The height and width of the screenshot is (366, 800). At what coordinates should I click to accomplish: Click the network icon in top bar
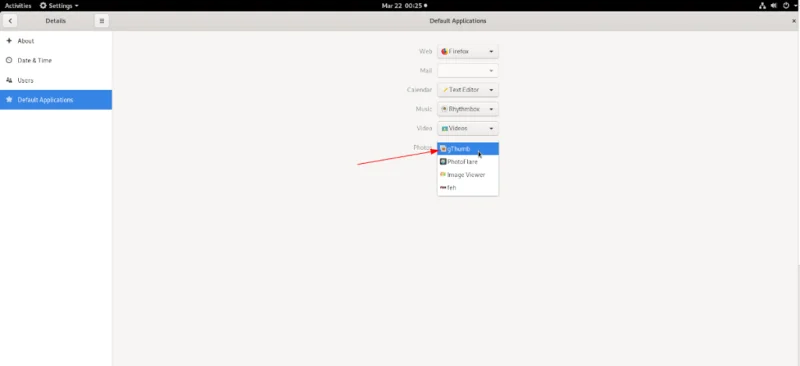[762, 6]
